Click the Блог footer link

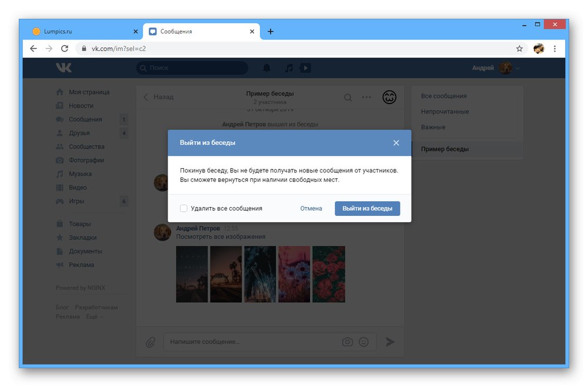[62, 308]
